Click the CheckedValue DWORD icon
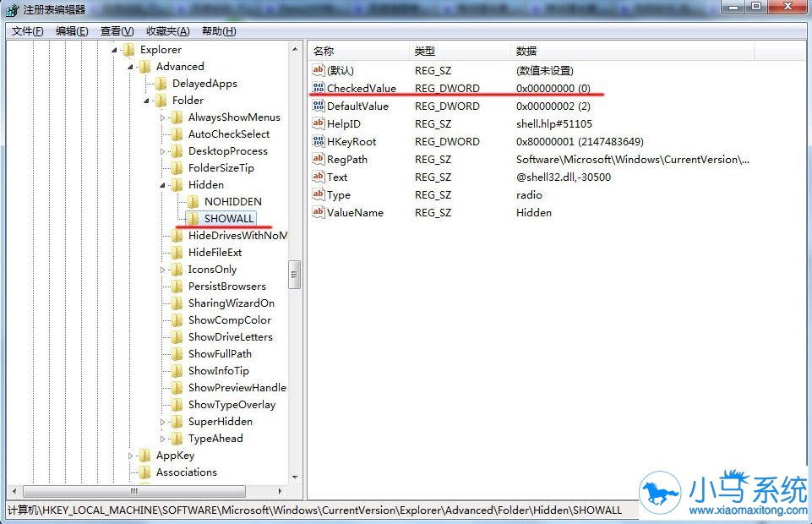Screen dimensions: 812x524 click(319, 88)
